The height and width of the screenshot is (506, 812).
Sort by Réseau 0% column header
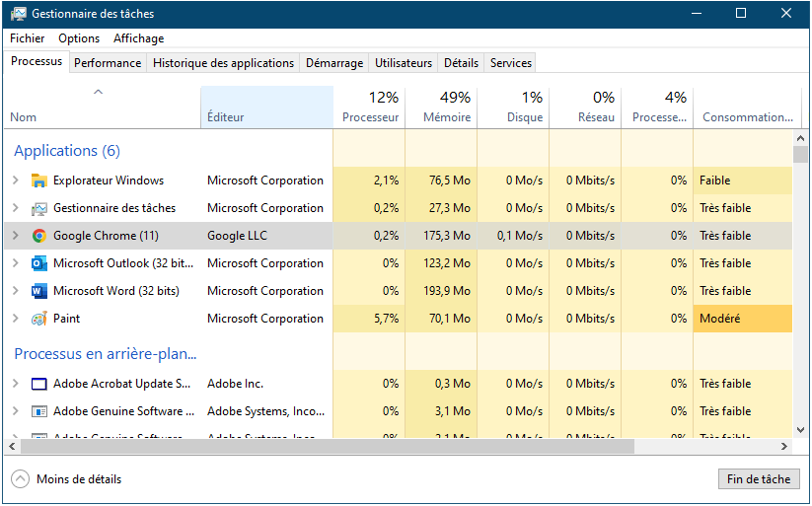click(x=585, y=108)
